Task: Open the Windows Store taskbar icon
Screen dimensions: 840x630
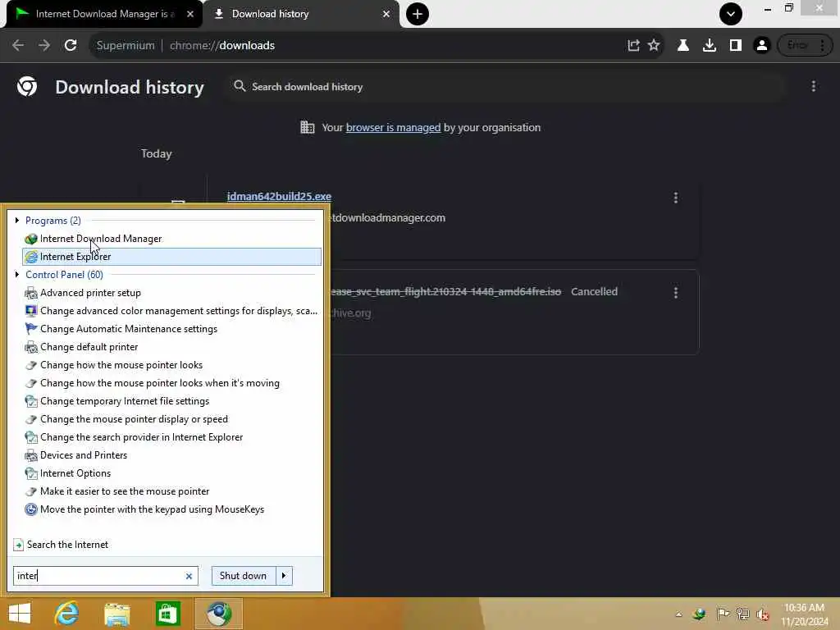Action: (167, 614)
